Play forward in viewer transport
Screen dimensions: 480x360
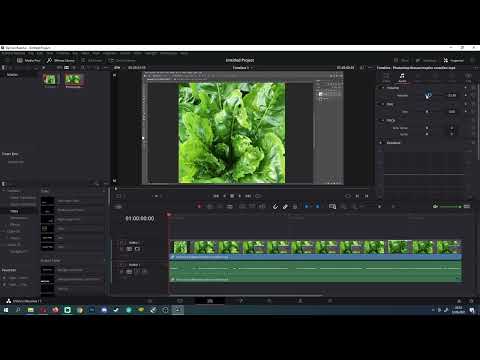click(240, 196)
